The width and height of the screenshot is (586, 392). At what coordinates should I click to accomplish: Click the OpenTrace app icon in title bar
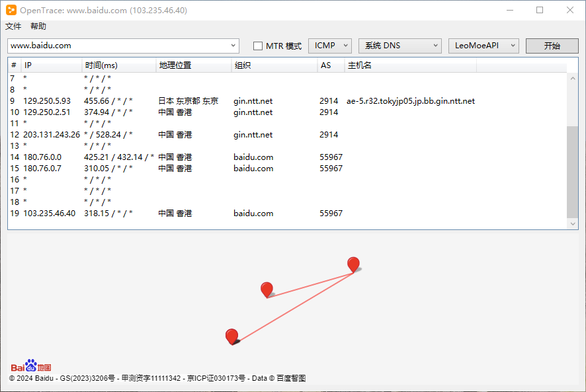pyautogui.click(x=11, y=10)
